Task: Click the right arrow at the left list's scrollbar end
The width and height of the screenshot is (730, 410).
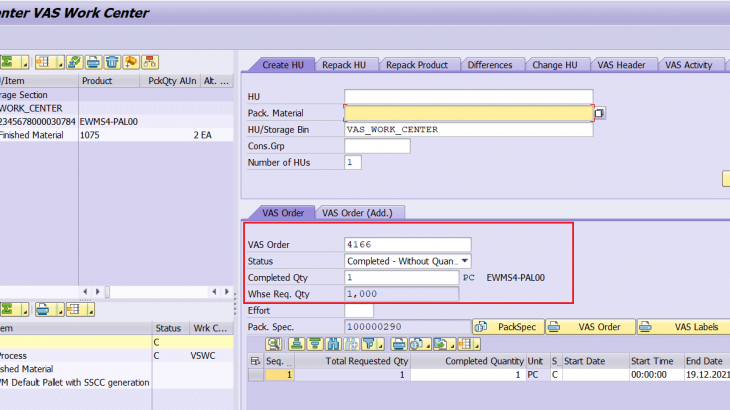Action: [227, 292]
